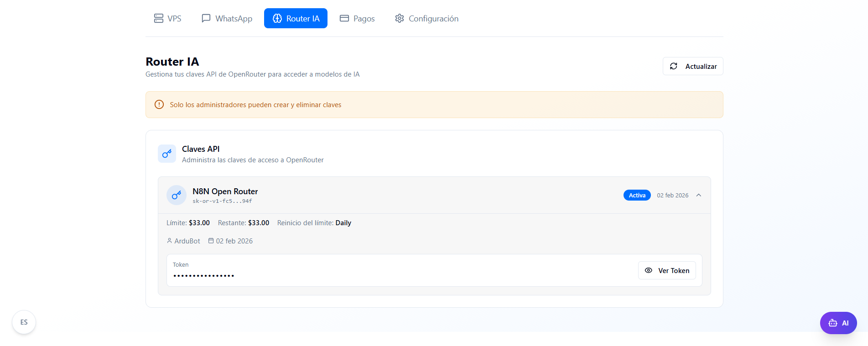Reveal the token with Ver Token
This screenshot has height=346, width=868.
click(x=667, y=270)
